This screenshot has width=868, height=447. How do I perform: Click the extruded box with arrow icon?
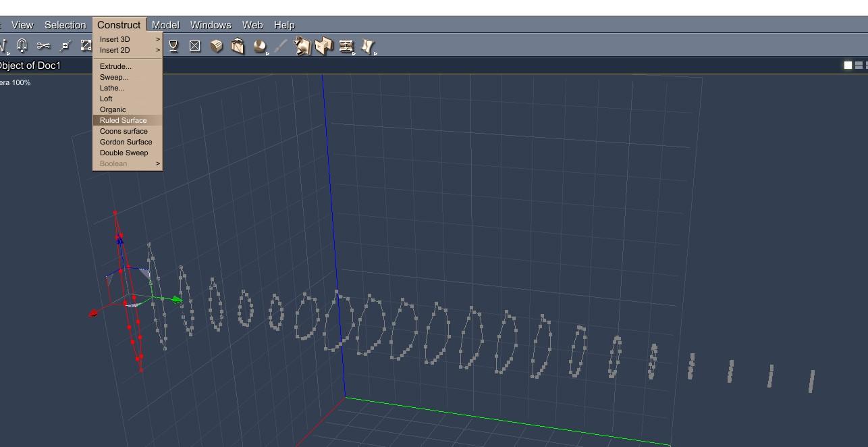coord(238,46)
